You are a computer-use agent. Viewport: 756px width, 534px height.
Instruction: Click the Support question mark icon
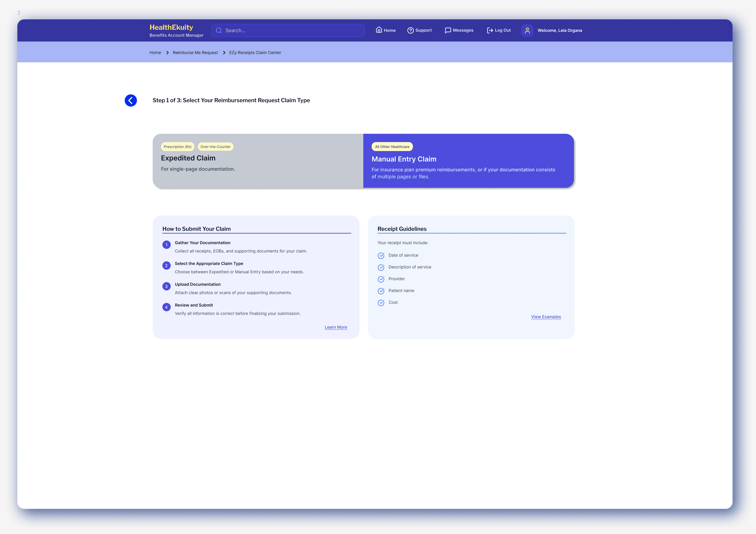pyautogui.click(x=410, y=30)
